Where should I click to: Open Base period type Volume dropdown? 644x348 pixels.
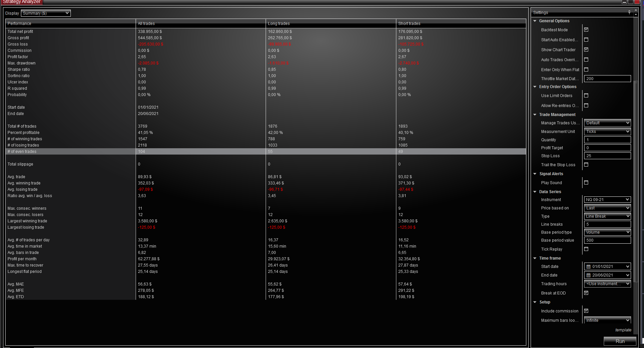(x=607, y=232)
